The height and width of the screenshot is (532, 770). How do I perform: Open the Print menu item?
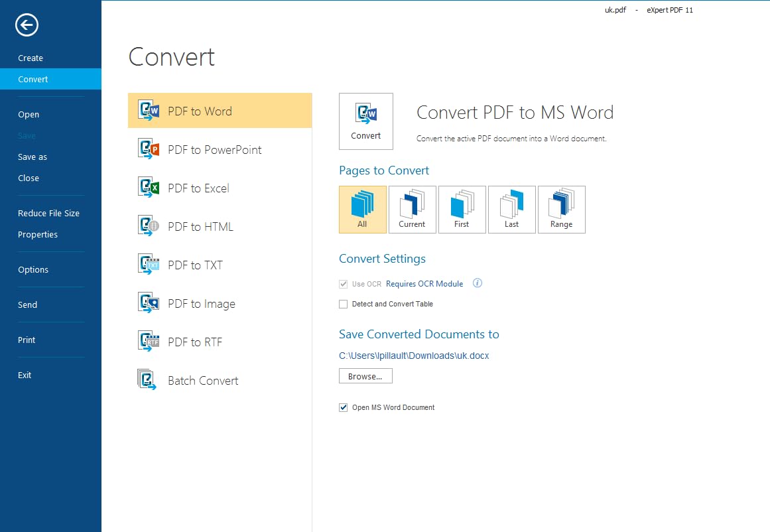27,340
